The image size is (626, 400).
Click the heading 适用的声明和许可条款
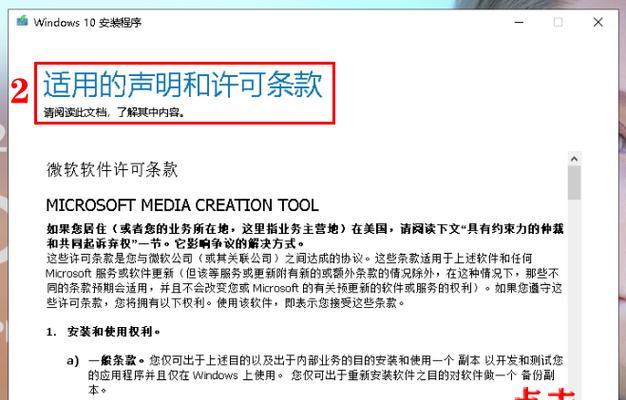[x=182, y=84]
